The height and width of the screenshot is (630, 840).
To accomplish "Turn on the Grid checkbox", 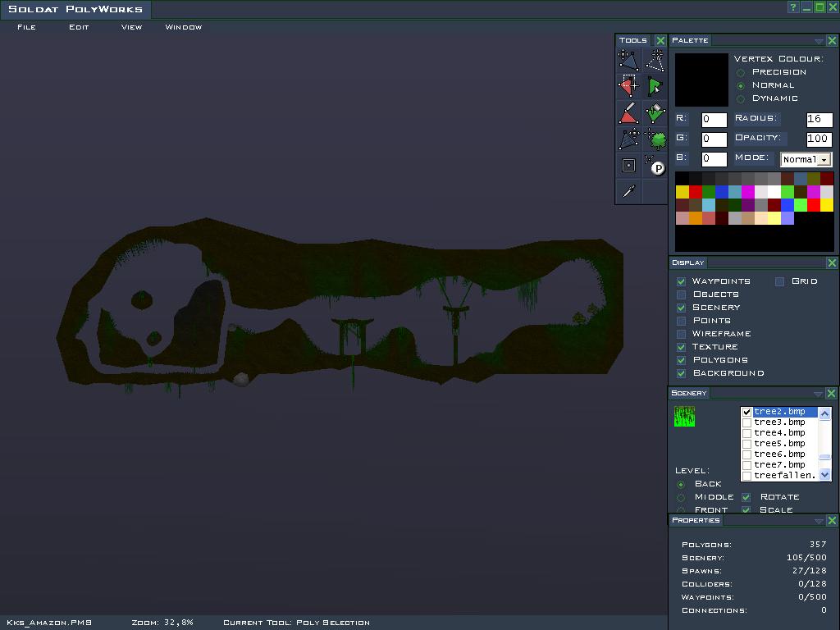I will pos(779,281).
